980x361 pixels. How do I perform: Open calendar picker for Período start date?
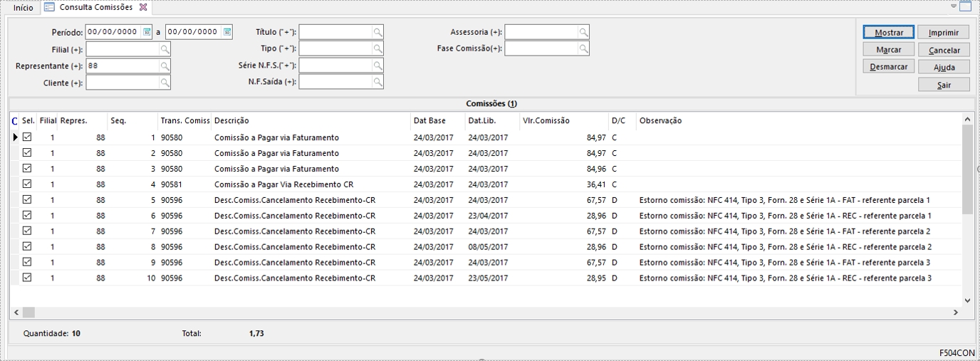pos(147,32)
